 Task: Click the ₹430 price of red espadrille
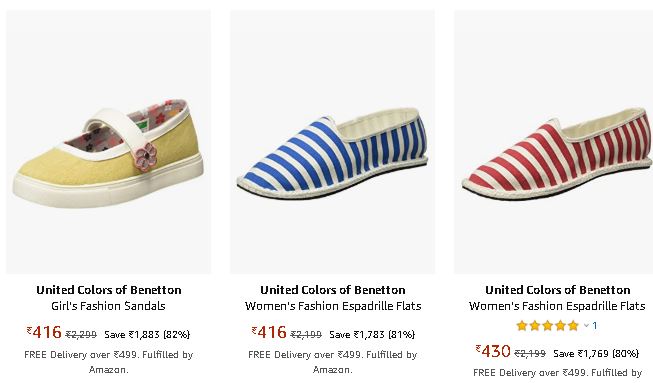coord(493,351)
